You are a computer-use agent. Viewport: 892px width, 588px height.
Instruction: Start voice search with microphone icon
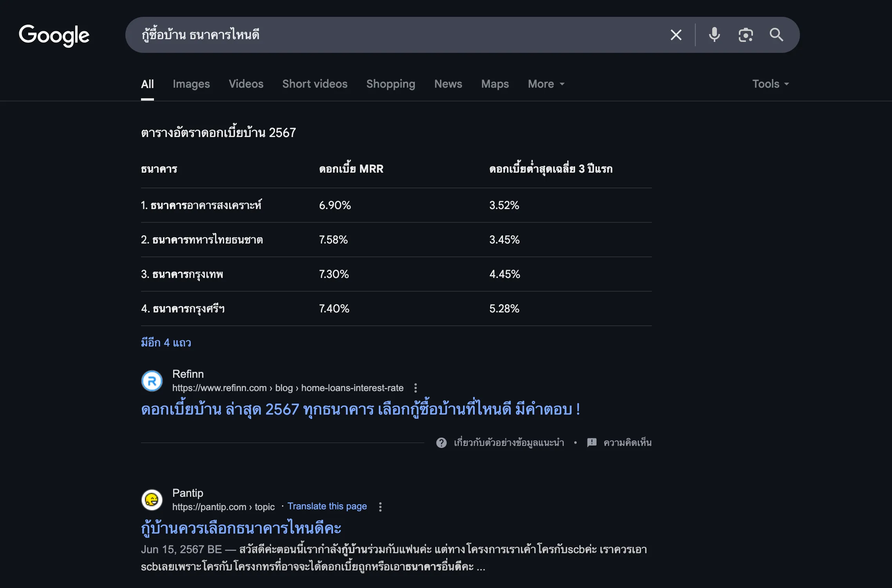tap(715, 35)
